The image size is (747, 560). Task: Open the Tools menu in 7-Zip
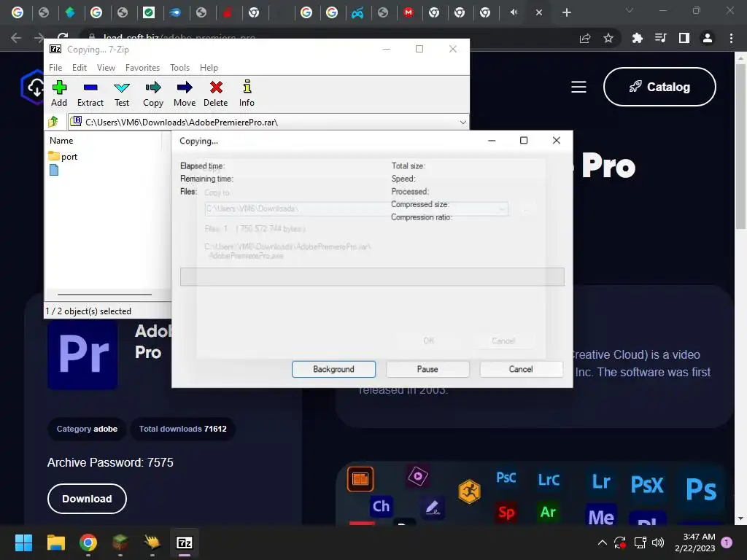click(179, 68)
